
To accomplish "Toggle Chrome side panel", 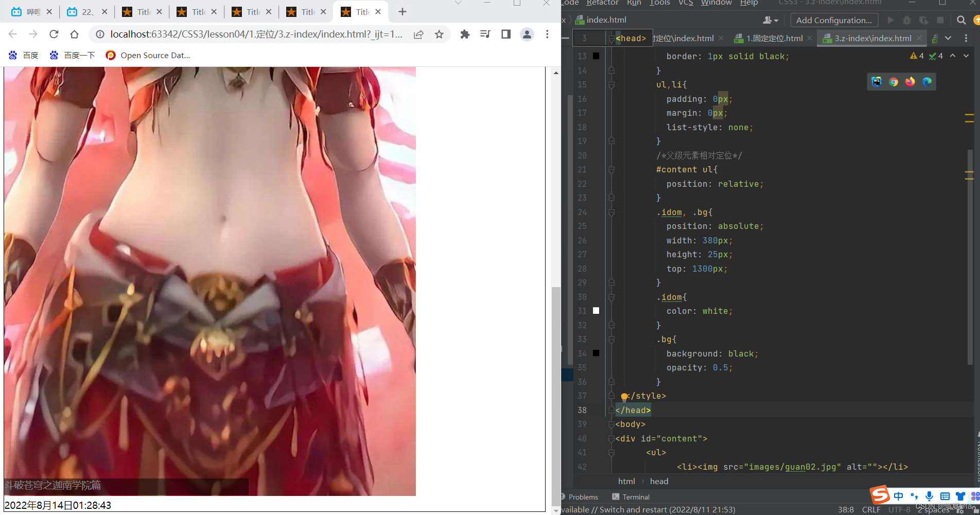I will click(506, 34).
